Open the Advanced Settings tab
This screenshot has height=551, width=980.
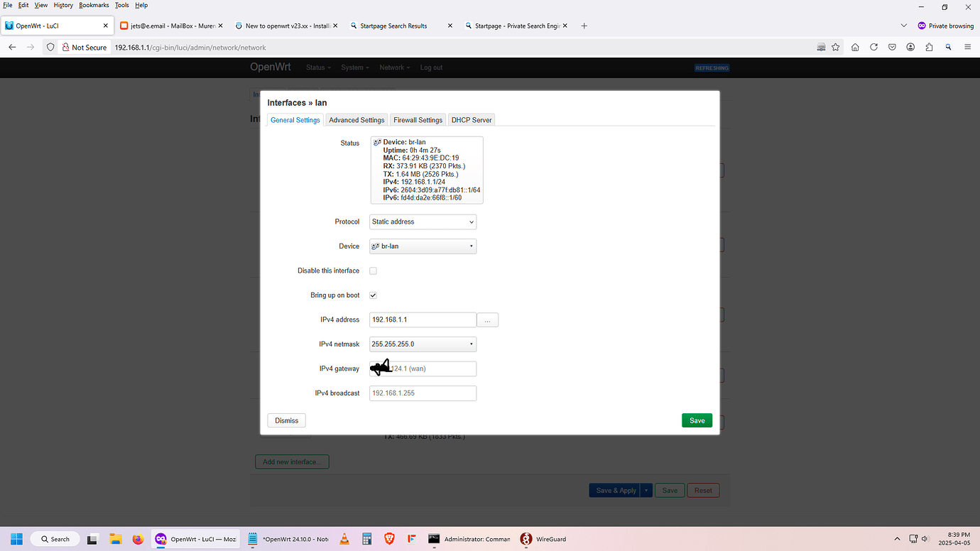coord(356,119)
